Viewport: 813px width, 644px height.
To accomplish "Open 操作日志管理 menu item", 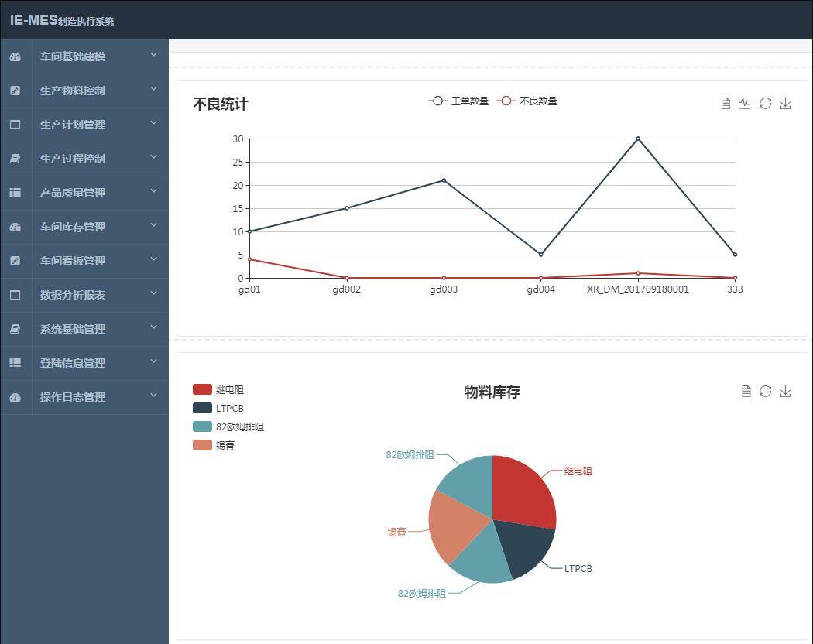I will click(x=73, y=397).
